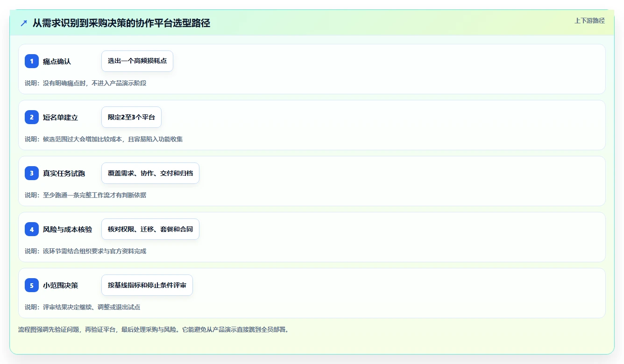
Task: Click step number 2 badge for 短名单建立
Action: 32,117
